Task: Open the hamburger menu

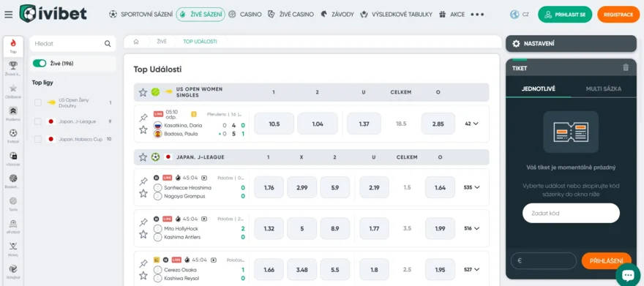Action: (8, 15)
